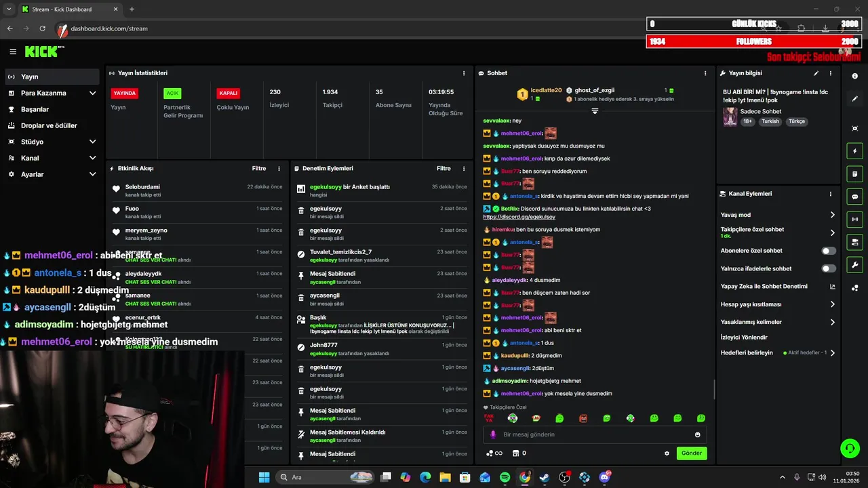
Task: Click the FAK YA emote in chat
Action: point(488,418)
